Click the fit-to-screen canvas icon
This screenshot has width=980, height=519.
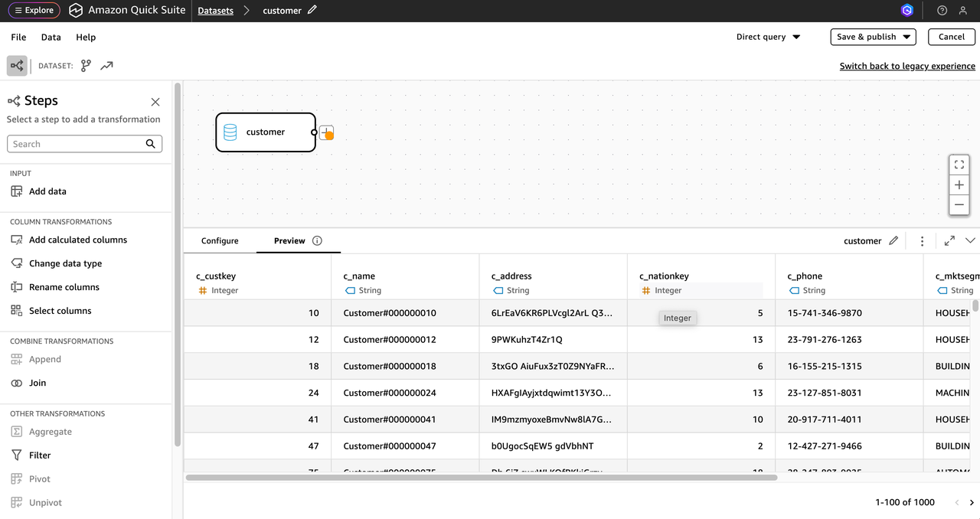coord(959,165)
